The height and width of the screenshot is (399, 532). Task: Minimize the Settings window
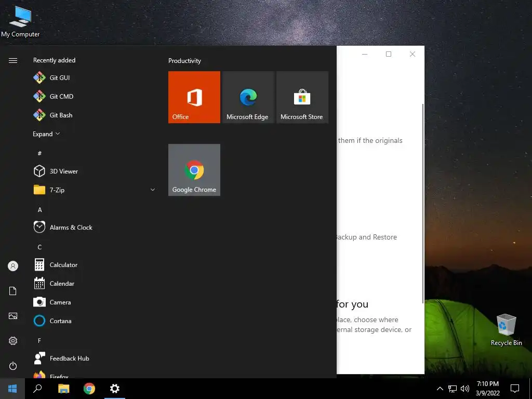[365, 54]
